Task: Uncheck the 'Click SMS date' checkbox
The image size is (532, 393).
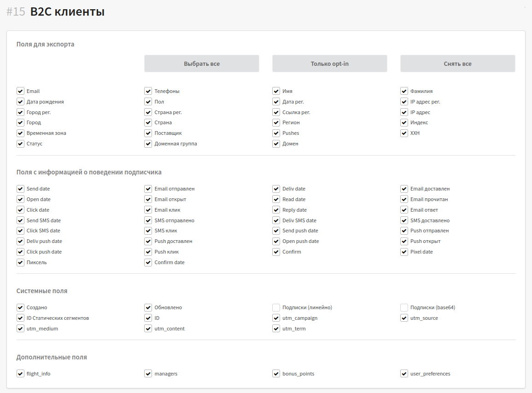Action: pos(20,231)
